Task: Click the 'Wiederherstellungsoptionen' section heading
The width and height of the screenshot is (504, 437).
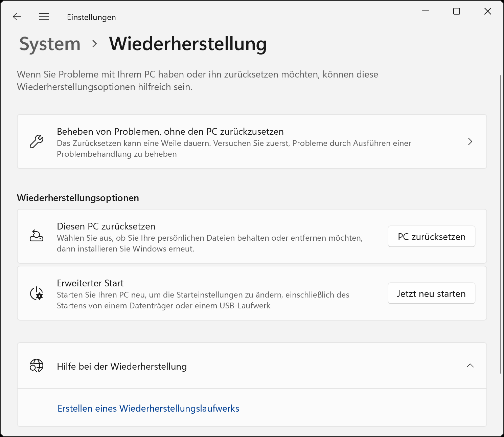Action: pyautogui.click(x=78, y=198)
